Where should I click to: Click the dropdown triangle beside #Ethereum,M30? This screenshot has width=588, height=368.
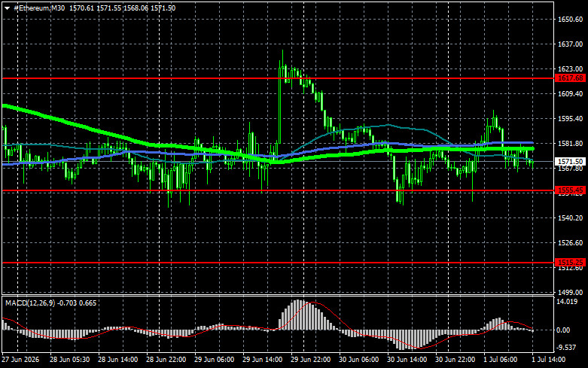[7, 8]
